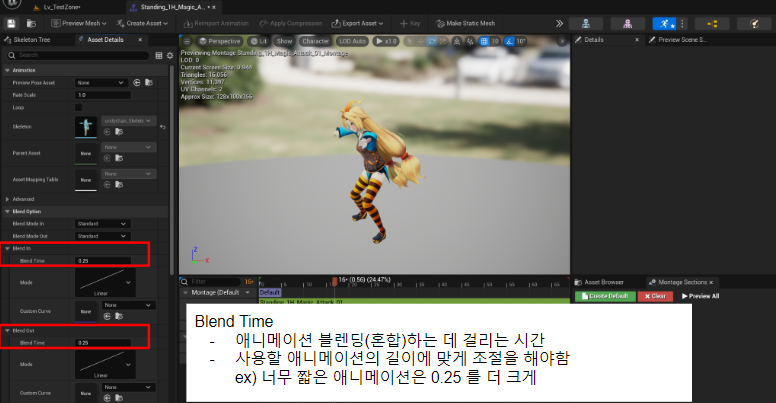This screenshot has width=776, height=403.
Task: Toggle the Loop checkbox
Action: 79,107
